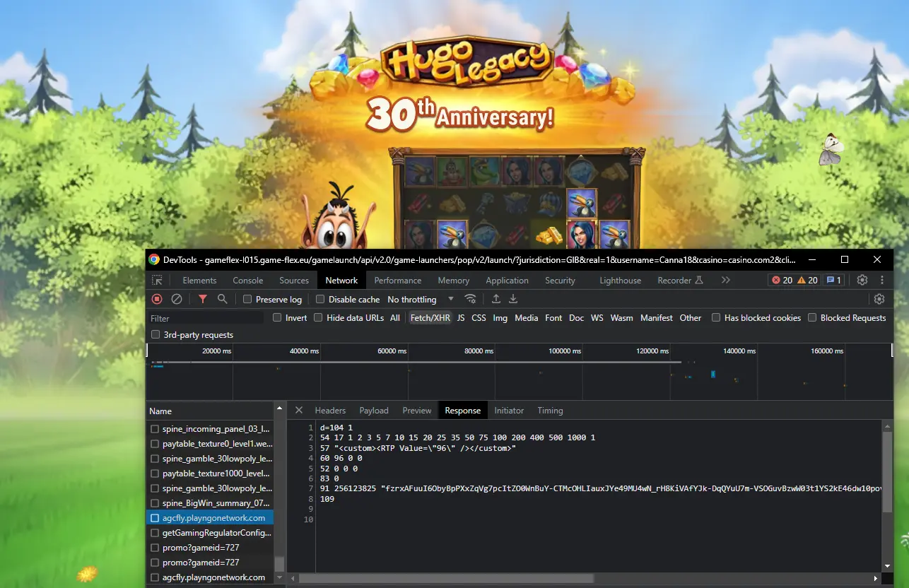The image size is (909, 588).
Task: Toggle the red filter funnel icon
Action: tap(203, 300)
